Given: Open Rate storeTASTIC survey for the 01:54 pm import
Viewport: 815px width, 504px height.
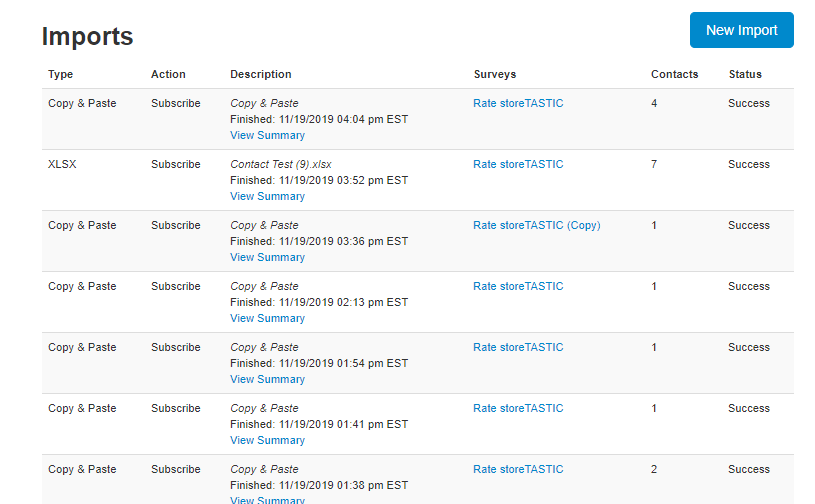Looking at the screenshot, I should 518,347.
